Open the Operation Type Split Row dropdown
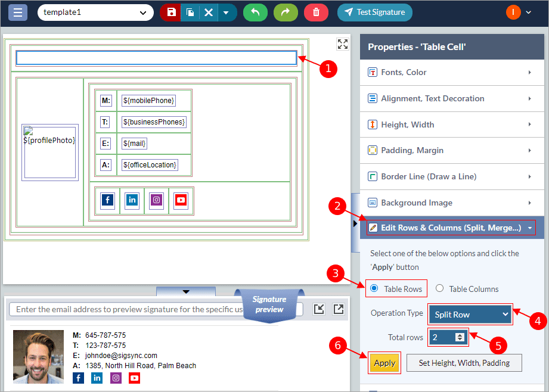This screenshot has height=392, width=549. coord(470,315)
